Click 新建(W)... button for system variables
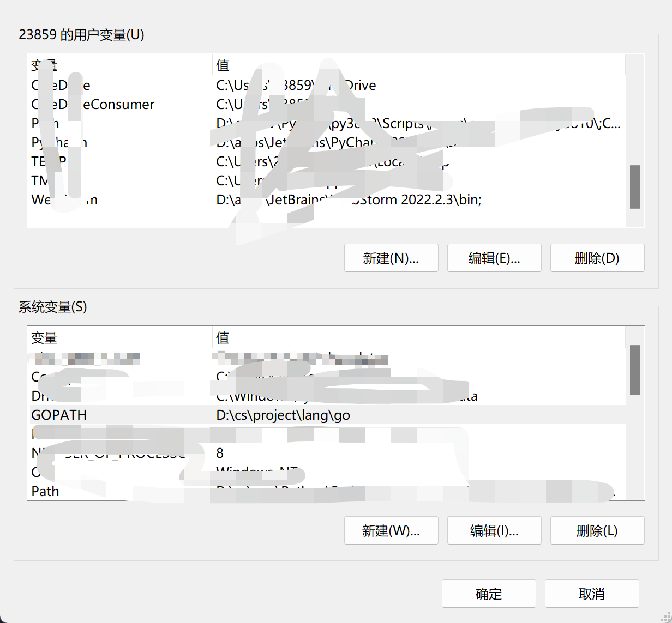This screenshot has width=672, height=623. [x=391, y=530]
